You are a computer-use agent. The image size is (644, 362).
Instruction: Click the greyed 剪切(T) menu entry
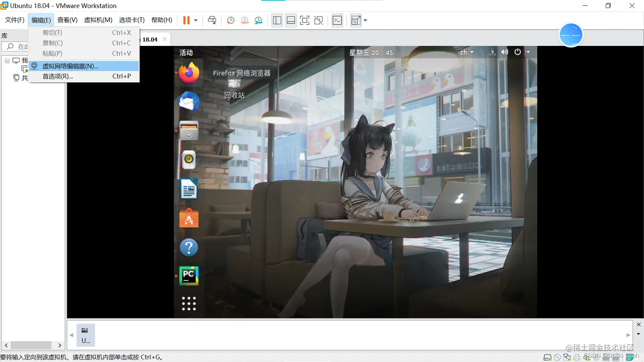click(x=84, y=32)
